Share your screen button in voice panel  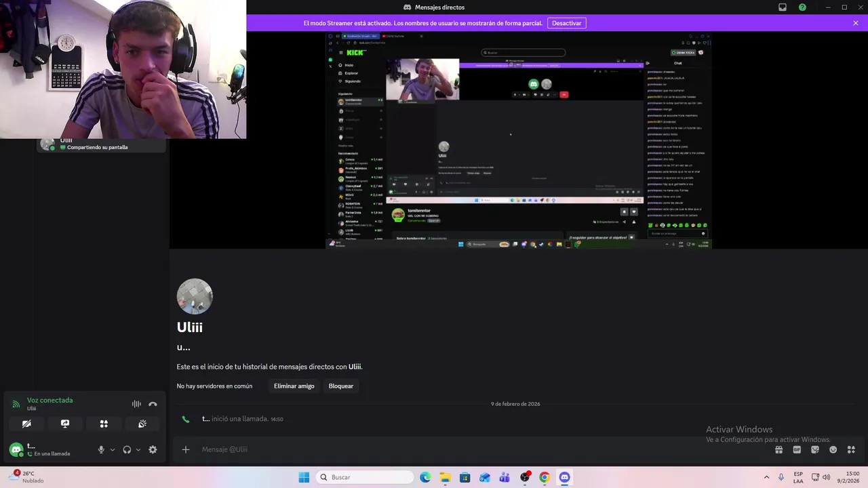pos(65,424)
